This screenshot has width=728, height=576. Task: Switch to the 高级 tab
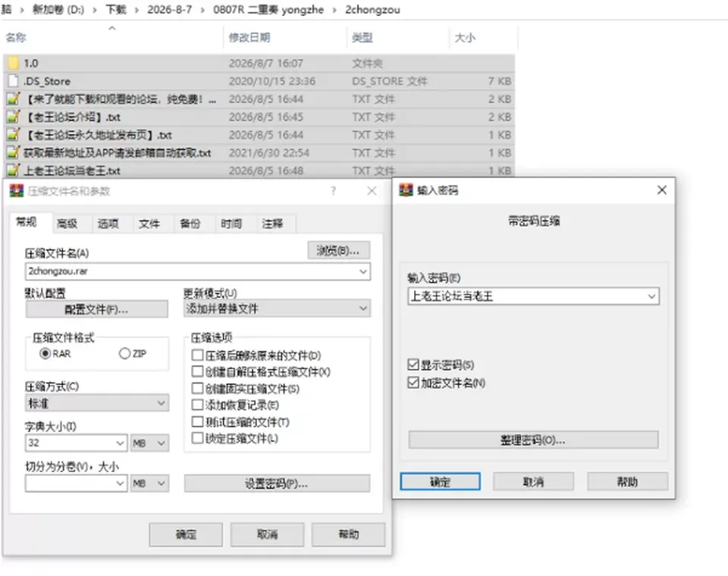point(67,224)
